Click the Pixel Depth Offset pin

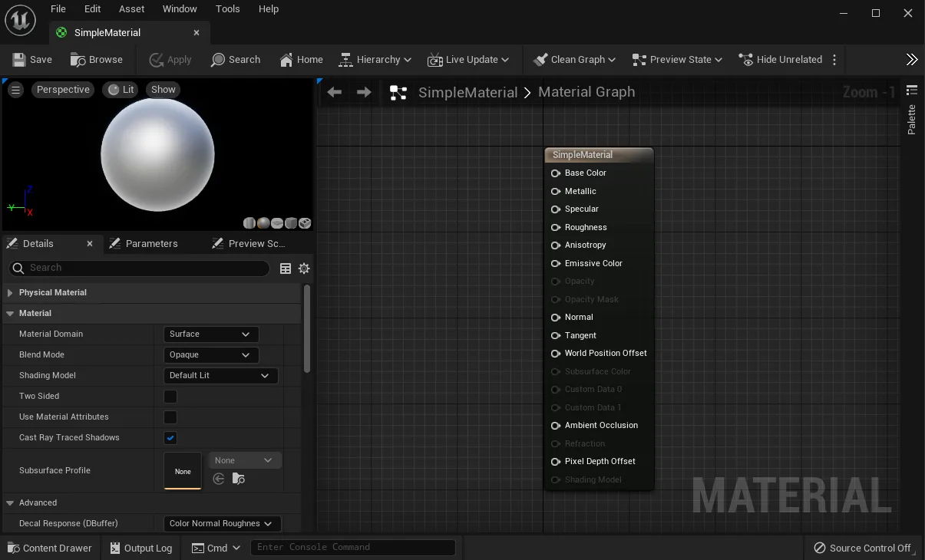556,461
